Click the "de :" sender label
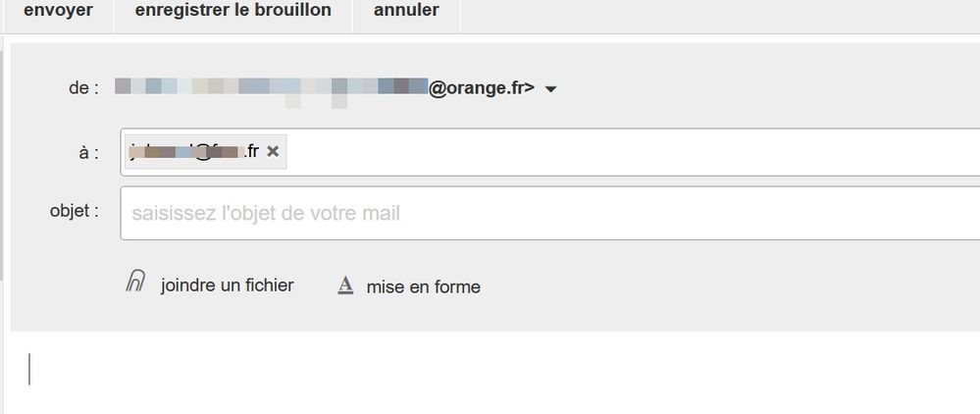Image resolution: width=980 pixels, height=414 pixels. click(x=83, y=88)
